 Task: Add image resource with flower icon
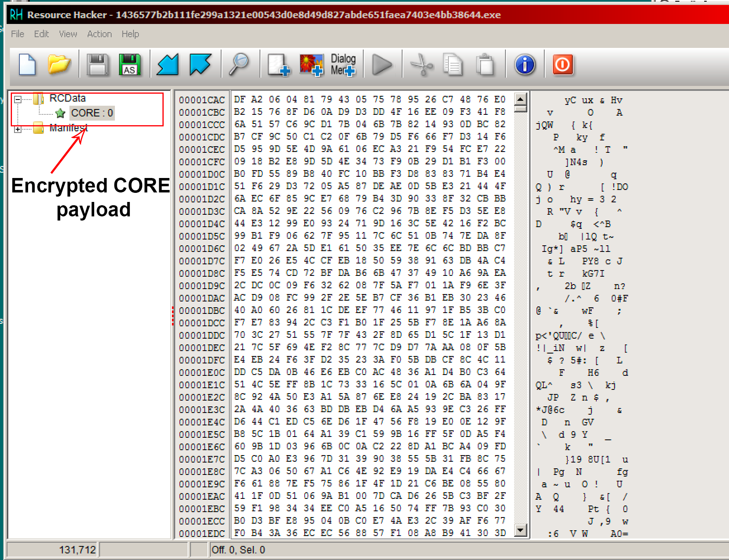(x=311, y=65)
